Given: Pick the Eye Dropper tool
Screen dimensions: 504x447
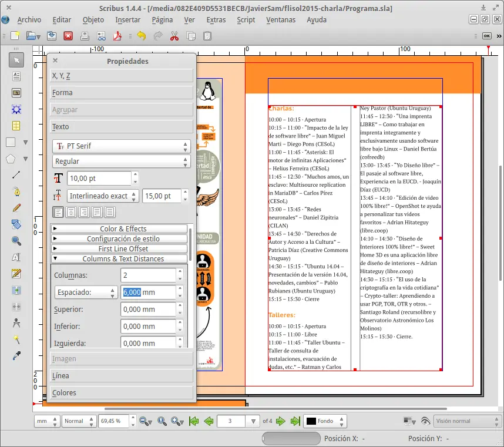Looking at the screenshot, I should coord(16,355).
